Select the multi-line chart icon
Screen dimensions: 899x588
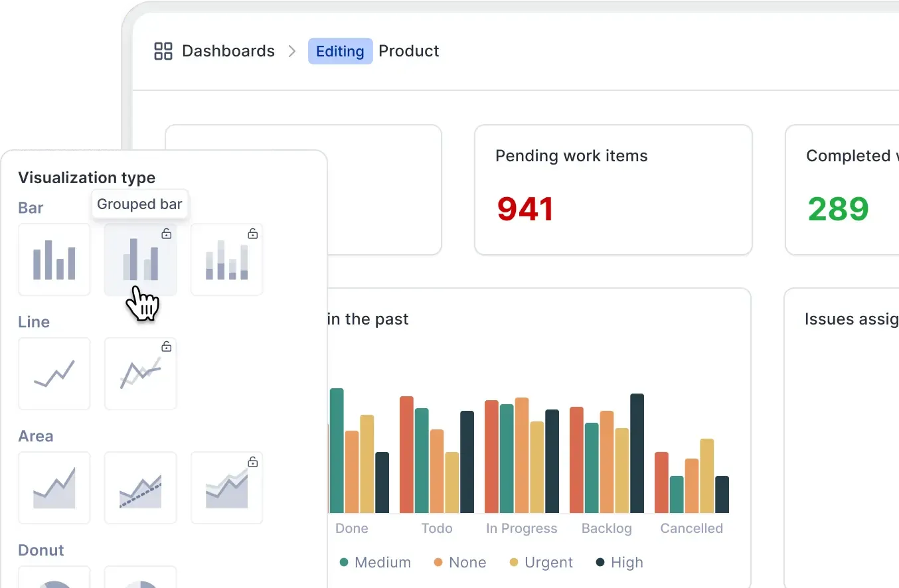140,374
